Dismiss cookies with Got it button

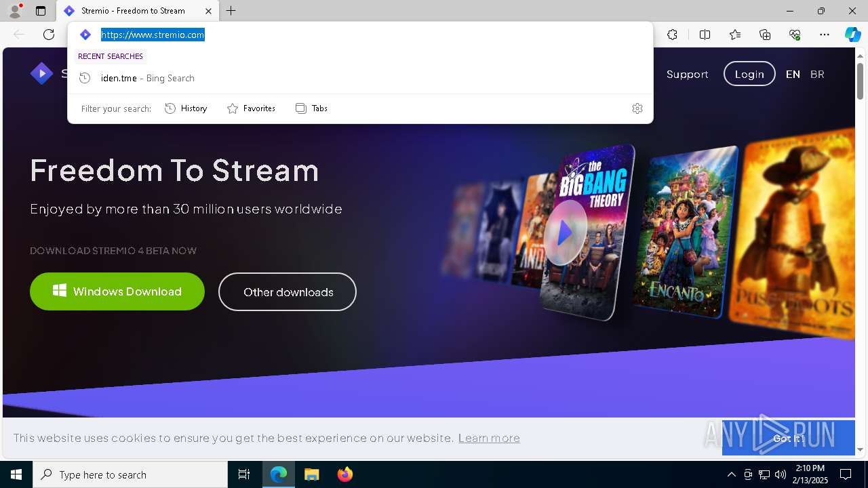pos(788,439)
